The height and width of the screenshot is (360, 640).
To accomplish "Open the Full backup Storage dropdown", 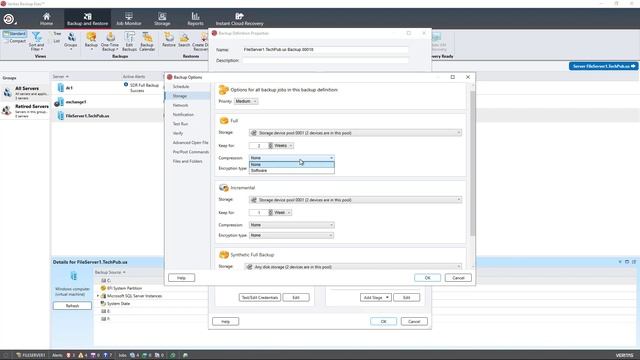I will pos(356,133).
